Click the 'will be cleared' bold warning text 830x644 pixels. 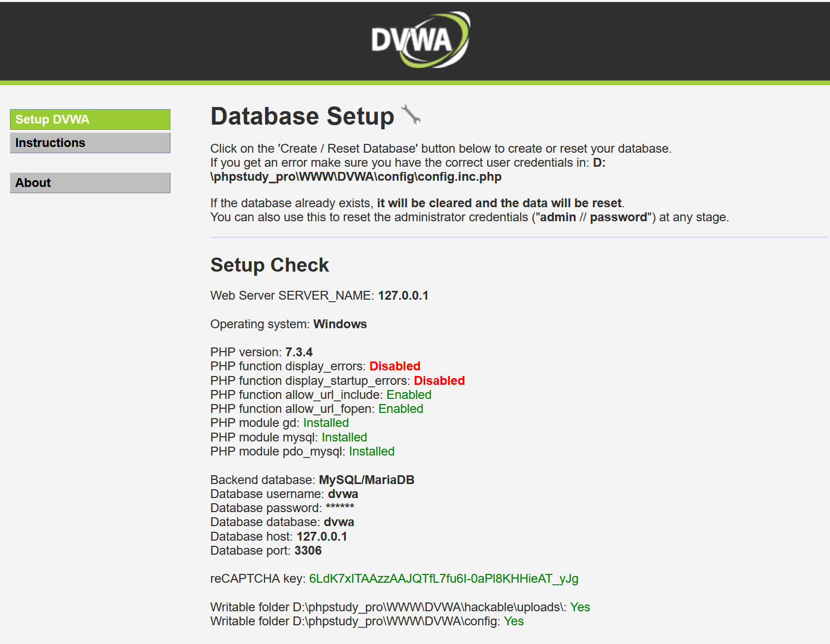coord(499,203)
